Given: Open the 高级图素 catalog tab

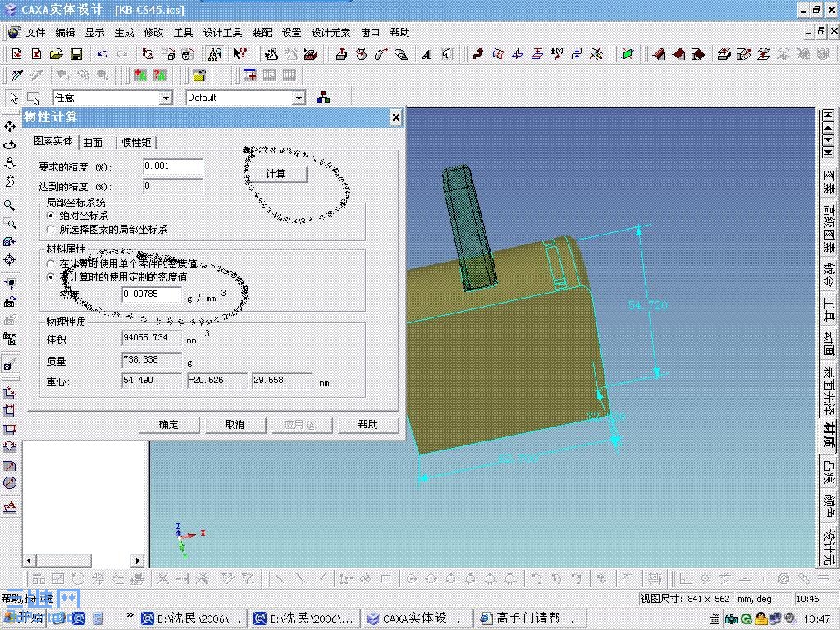Looking at the screenshot, I should pos(829,227).
